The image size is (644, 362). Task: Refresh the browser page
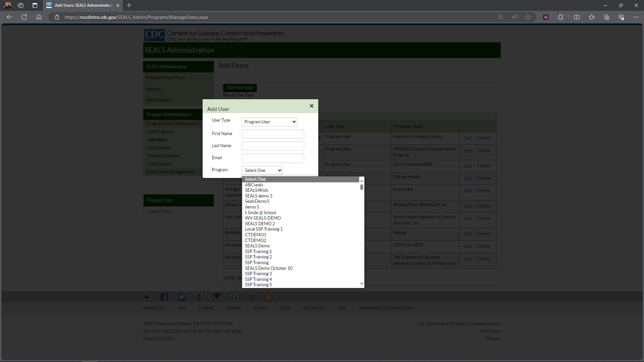(24, 17)
